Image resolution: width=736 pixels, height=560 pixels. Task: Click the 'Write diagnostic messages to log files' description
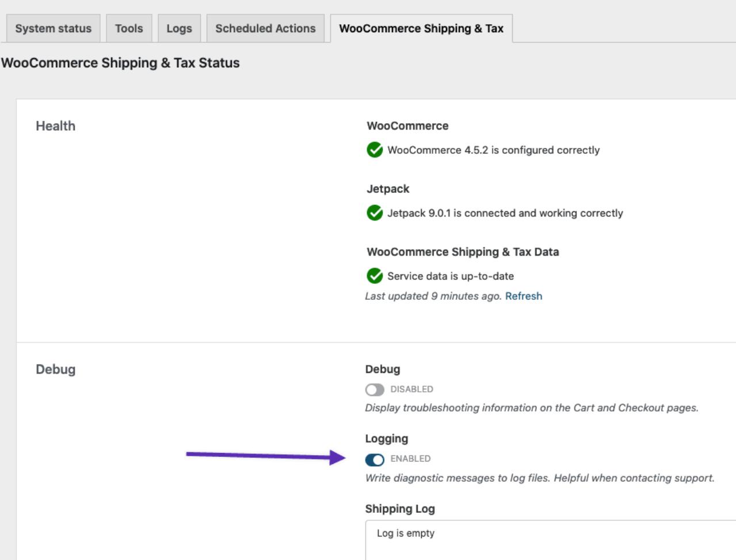(x=540, y=478)
